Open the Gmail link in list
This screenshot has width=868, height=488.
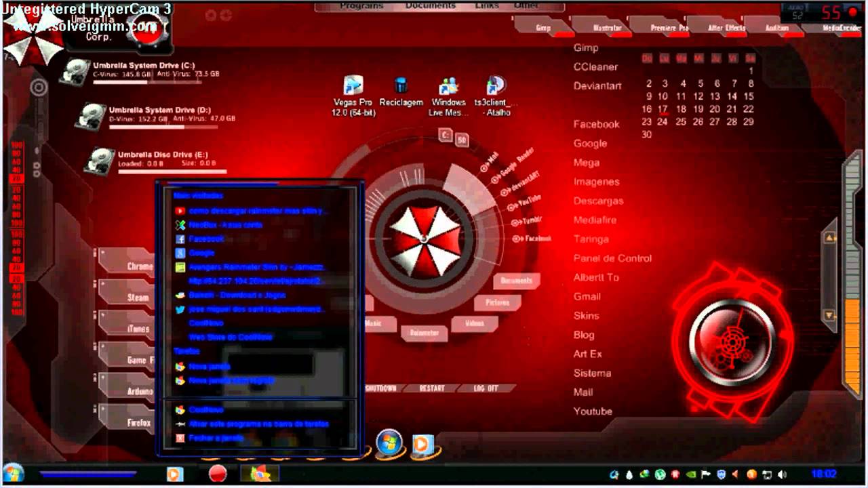[x=587, y=296]
